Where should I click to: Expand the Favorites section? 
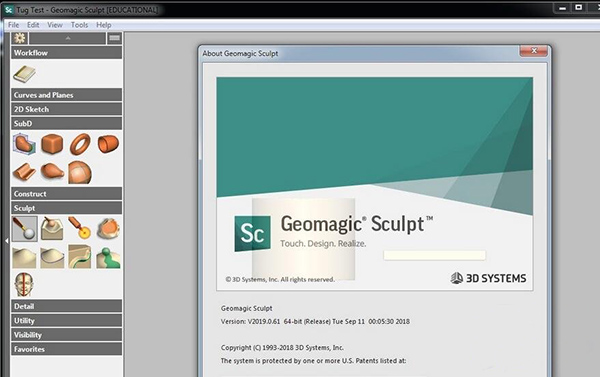coord(67,349)
